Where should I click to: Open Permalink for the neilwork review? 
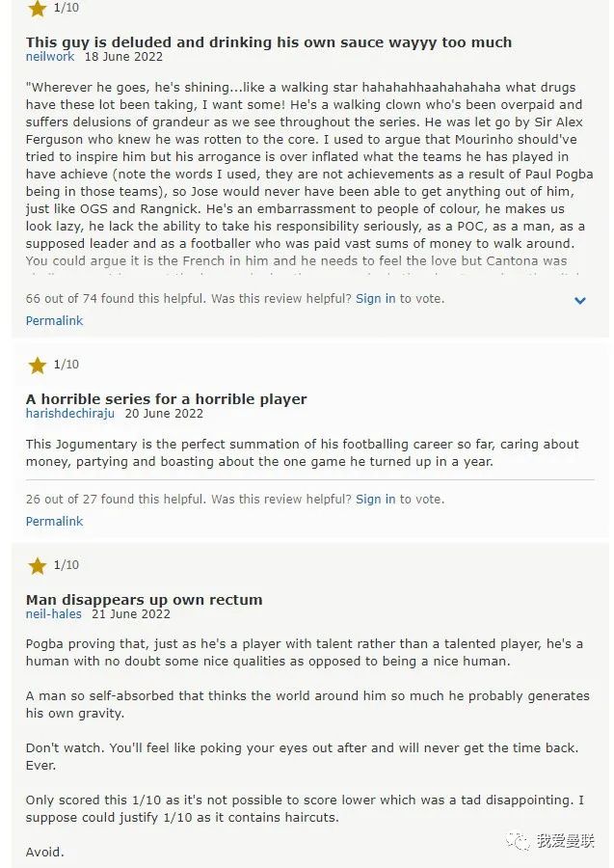54,320
